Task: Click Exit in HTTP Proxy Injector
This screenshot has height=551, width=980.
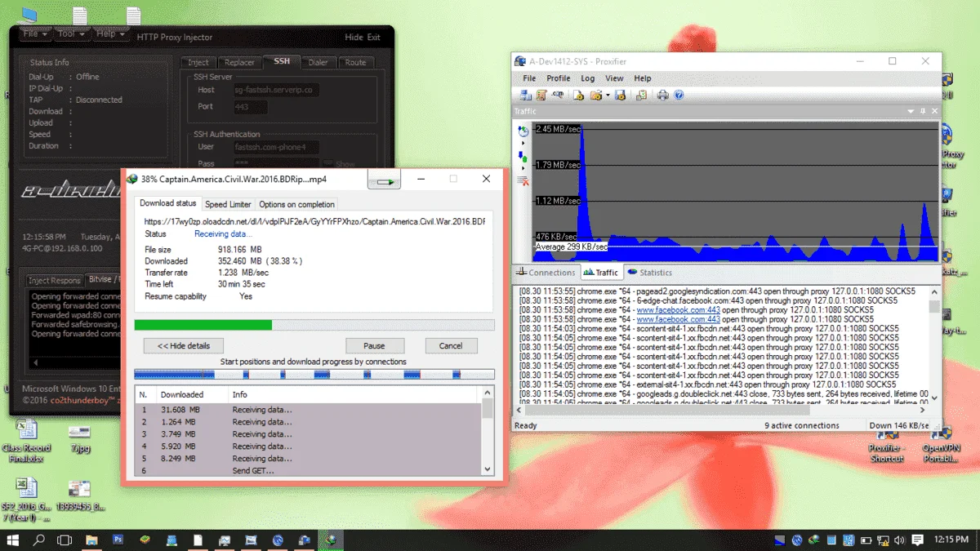Action: (x=373, y=38)
